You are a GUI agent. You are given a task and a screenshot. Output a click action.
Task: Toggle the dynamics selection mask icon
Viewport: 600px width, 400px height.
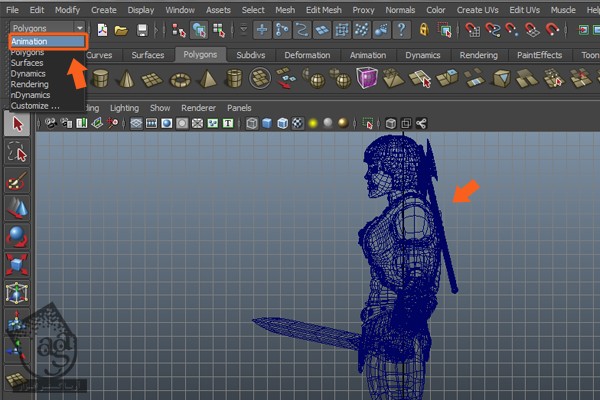pyautogui.click(x=362, y=30)
